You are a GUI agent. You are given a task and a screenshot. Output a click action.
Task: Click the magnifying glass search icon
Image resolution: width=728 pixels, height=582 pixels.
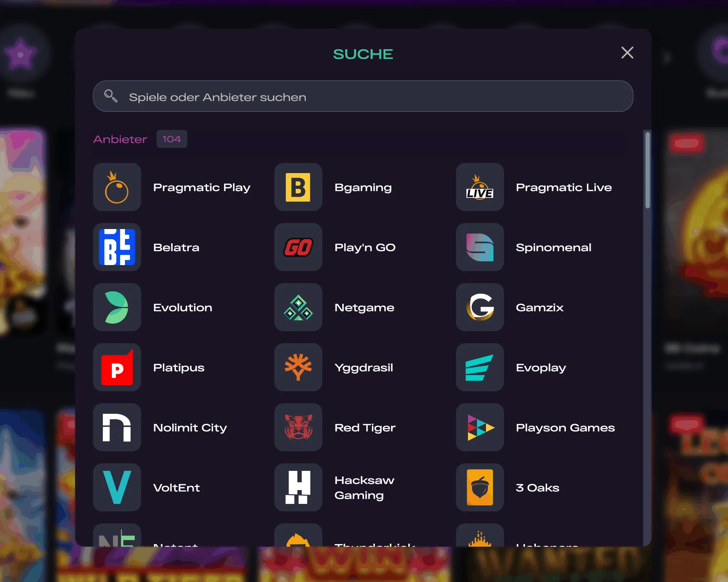point(111,96)
